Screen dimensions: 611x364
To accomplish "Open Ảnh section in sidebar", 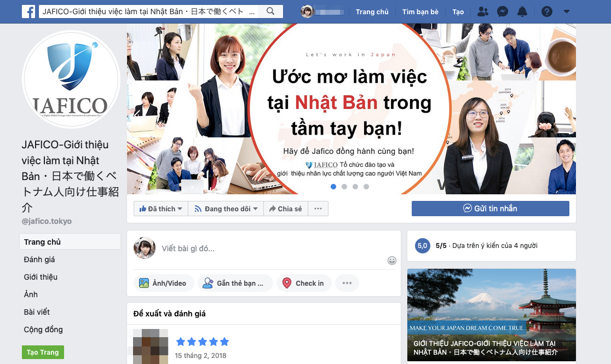I will tap(31, 294).
